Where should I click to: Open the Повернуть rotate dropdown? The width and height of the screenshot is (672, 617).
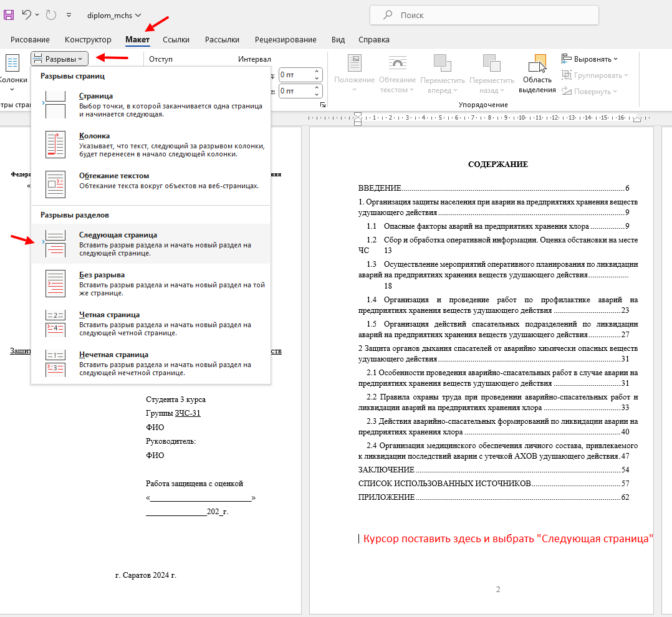(589, 91)
